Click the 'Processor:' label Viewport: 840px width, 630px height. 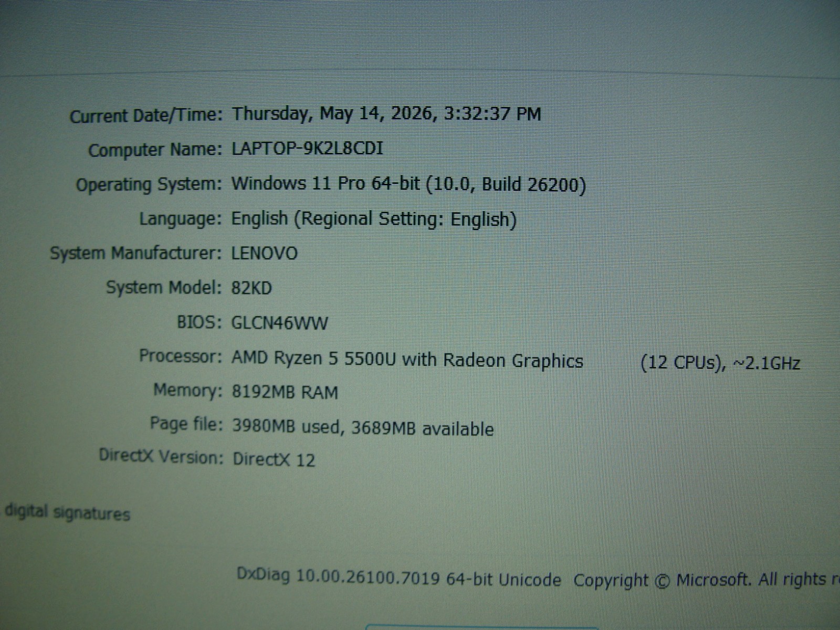181,356
